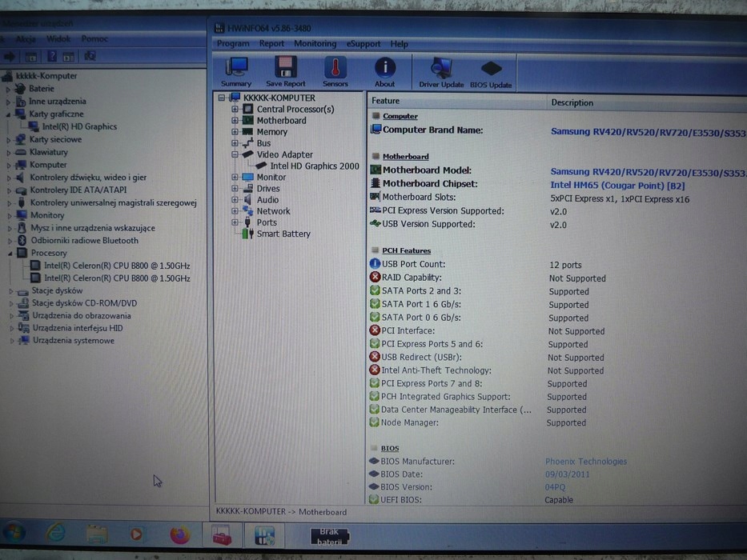Collapse the KKKKK-KOMPUTER root node
Viewport: 747px width, 560px height.
pos(222,98)
